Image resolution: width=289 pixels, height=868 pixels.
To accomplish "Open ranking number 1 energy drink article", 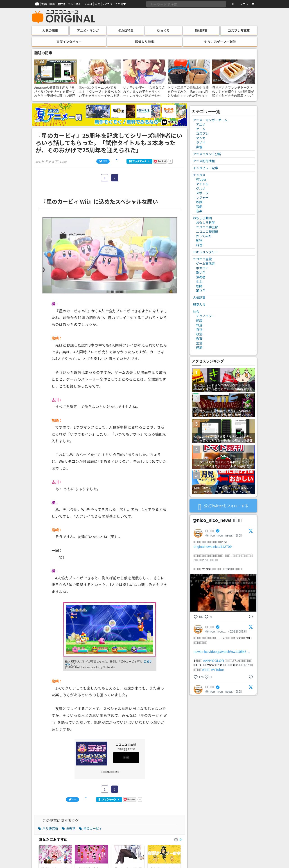I will click(x=223, y=380).
